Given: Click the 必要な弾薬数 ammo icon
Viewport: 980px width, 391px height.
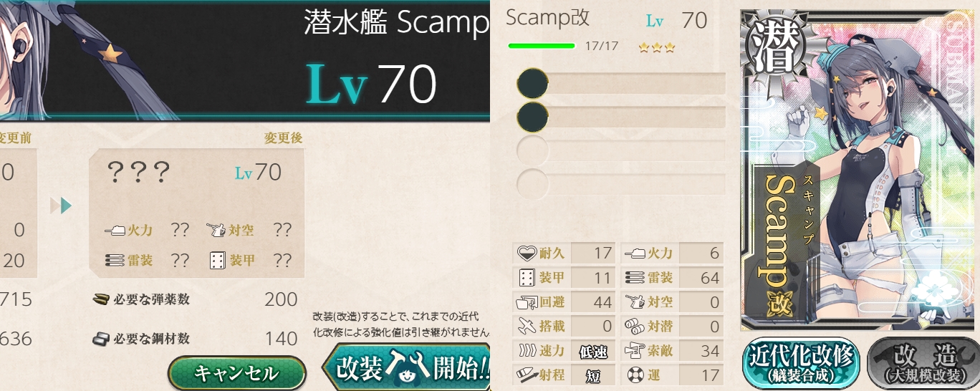Looking at the screenshot, I should pyautogui.click(x=101, y=299).
